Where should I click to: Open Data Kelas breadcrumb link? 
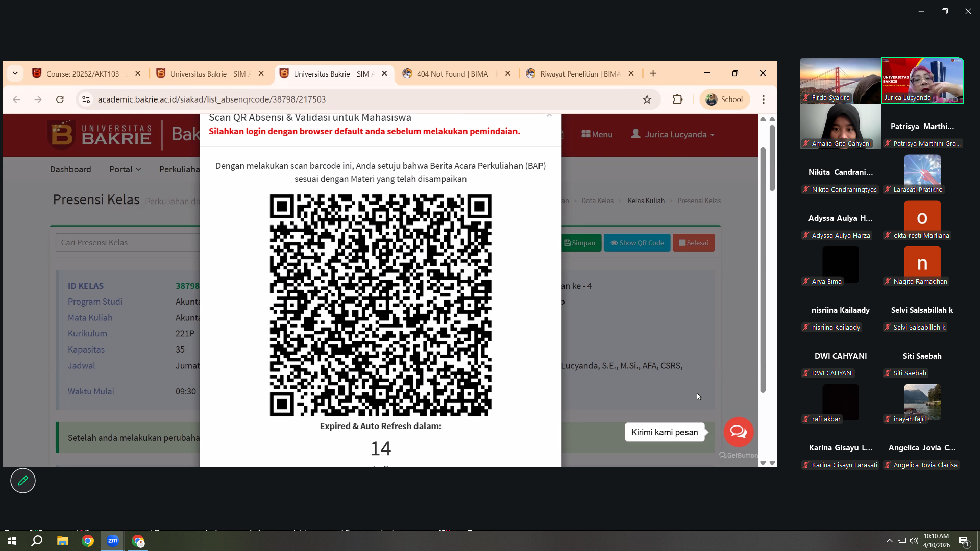pos(597,201)
